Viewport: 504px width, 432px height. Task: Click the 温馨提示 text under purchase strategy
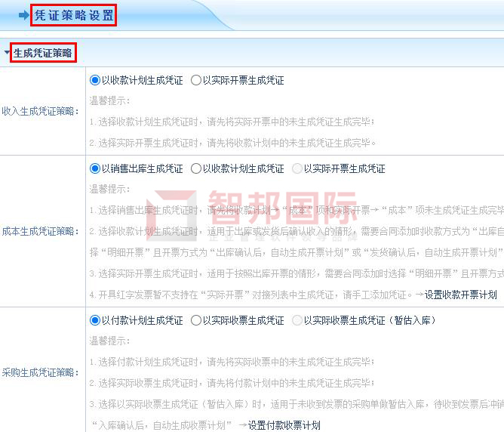(x=109, y=341)
